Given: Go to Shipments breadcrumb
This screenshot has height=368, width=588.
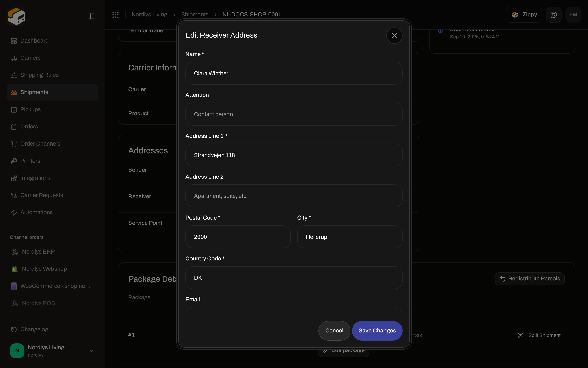Looking at the screenshot, I should point(195,15).
